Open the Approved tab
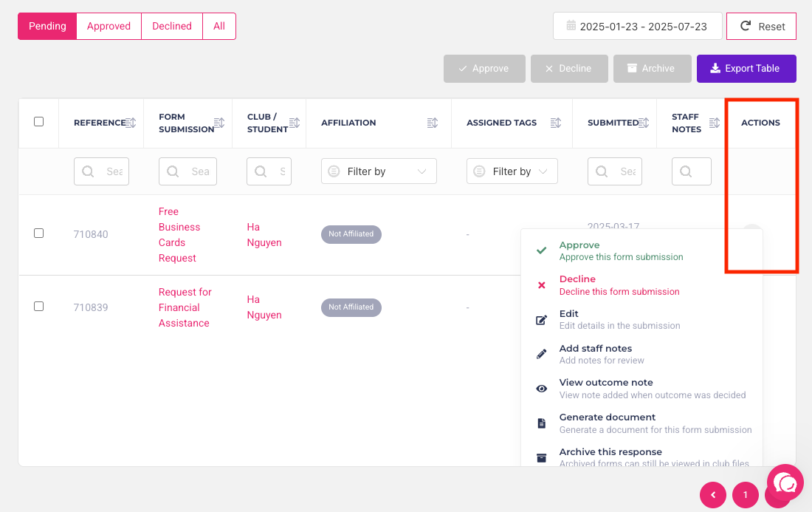This screenshot has width=812, height=512. pyautogui.click(x=109, y=27)
